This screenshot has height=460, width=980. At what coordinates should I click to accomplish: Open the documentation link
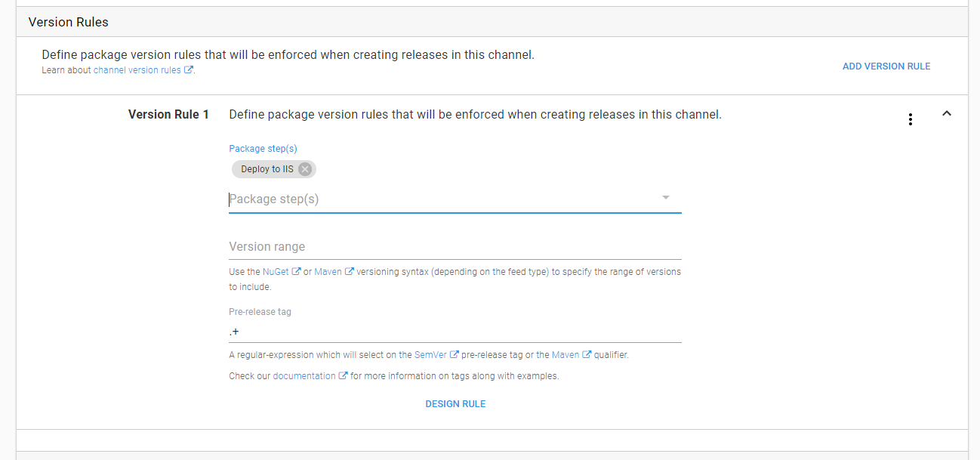(x=304, y=376)
